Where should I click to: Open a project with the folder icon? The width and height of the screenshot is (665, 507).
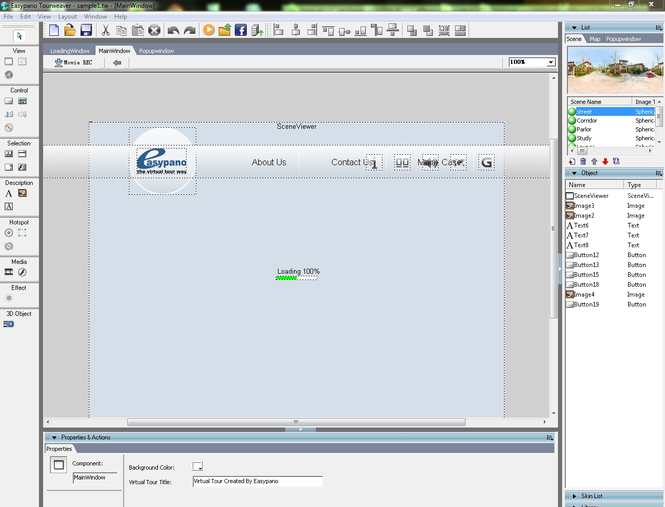coord(70,30)
